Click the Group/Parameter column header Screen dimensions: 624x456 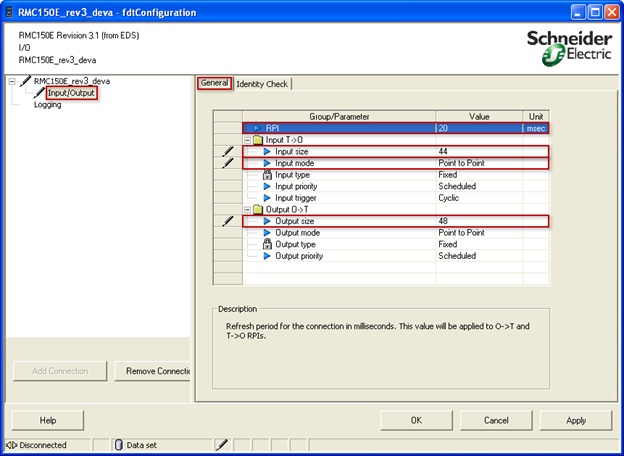point(339,117)
